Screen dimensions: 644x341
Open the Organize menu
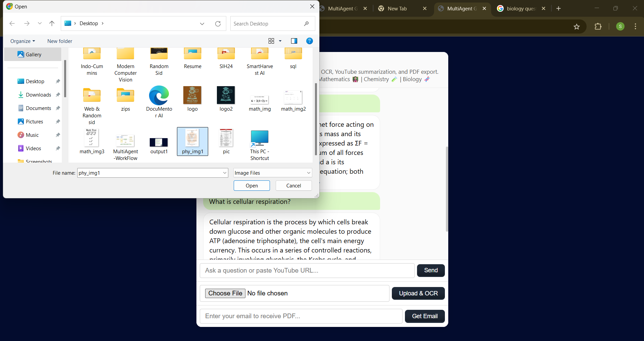pyautogui.click(x=22, y=41)
